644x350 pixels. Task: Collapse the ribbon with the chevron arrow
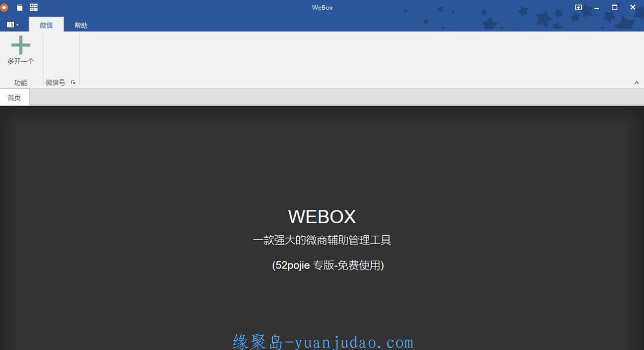(x=636, y=83)
